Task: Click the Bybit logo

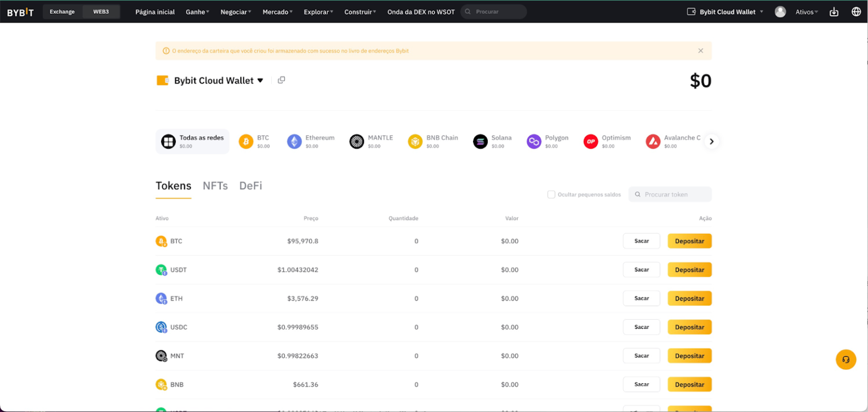Action: pyautogui.click(x=20, y=11)
